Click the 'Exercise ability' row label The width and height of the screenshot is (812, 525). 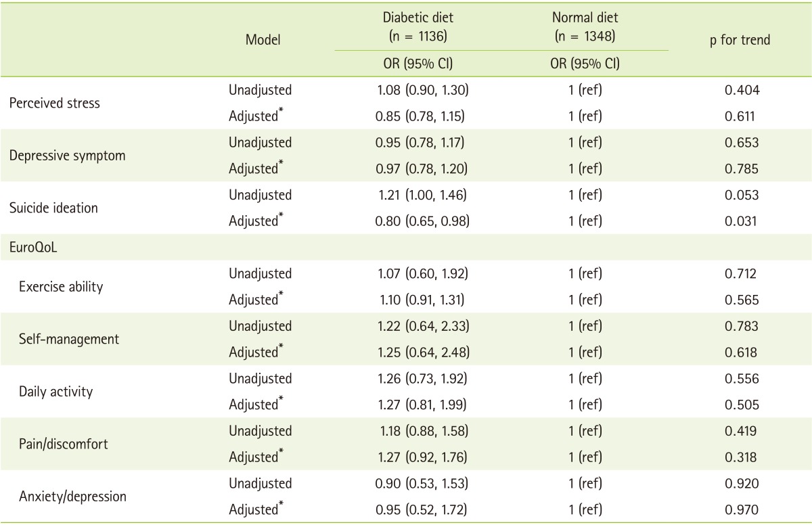coord(62,287)
